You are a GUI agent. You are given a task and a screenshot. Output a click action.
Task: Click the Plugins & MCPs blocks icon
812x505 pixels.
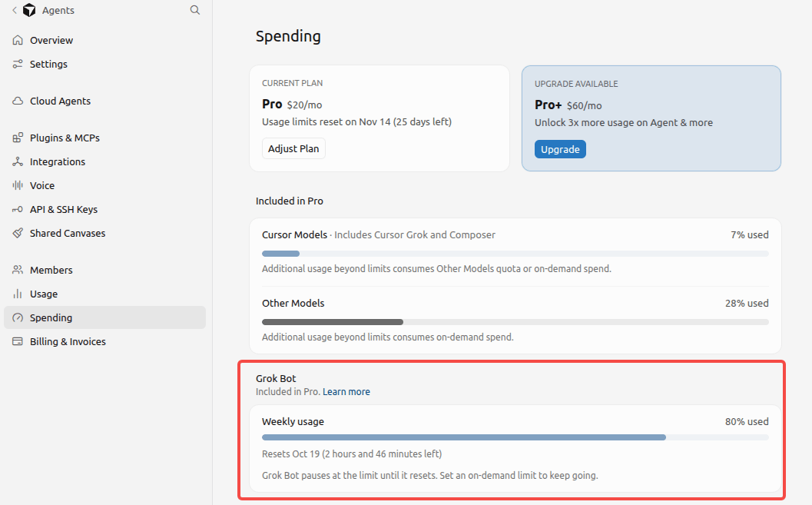pyautogui.click(x=18, y=138)
